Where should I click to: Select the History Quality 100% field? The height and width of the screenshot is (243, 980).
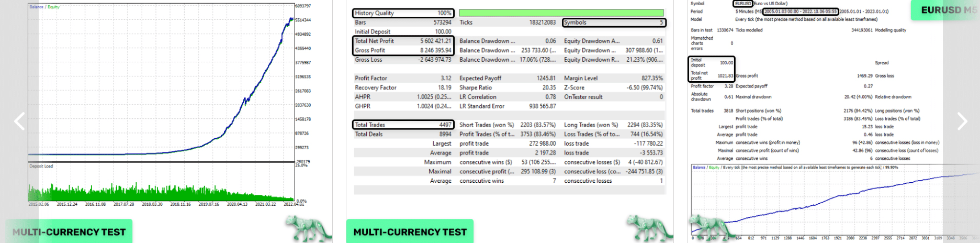coord(403,13)
